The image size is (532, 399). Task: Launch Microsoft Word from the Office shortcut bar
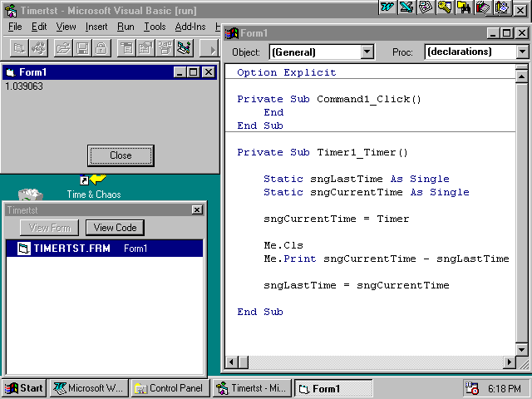tap(387, 7)
